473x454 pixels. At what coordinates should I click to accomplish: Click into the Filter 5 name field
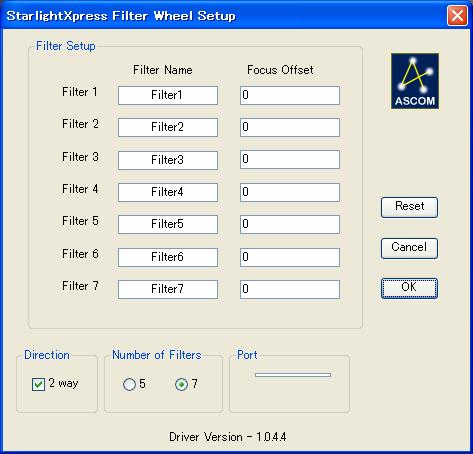[168, 224]
